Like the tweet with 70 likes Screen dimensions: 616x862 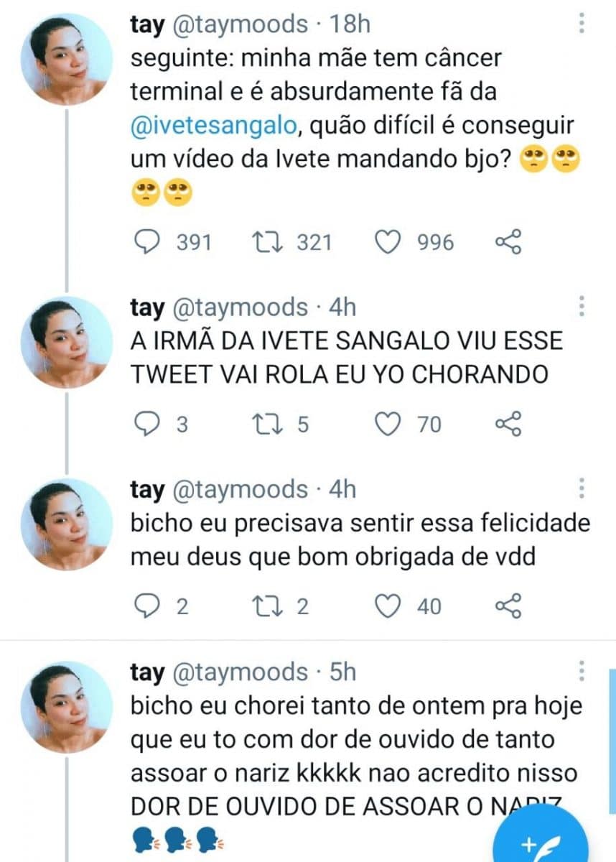pyautogui.click(x=388, y=425)
